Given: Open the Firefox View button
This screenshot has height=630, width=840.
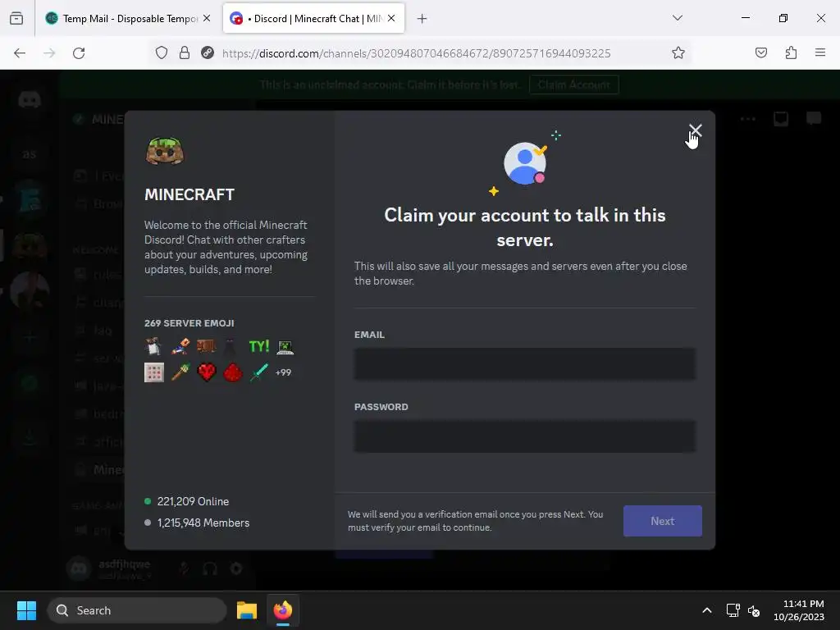Looking at the screenshot, I should [16, 19].
